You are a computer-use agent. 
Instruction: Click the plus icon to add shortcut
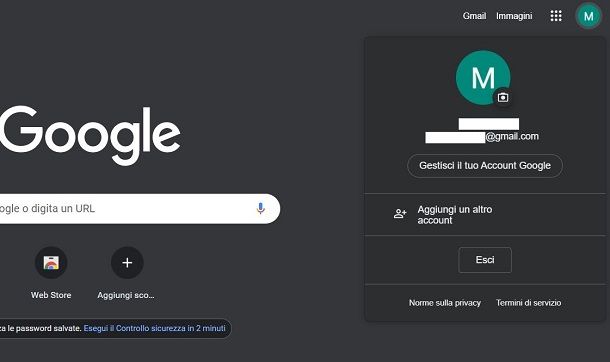(x=127, y=262)
